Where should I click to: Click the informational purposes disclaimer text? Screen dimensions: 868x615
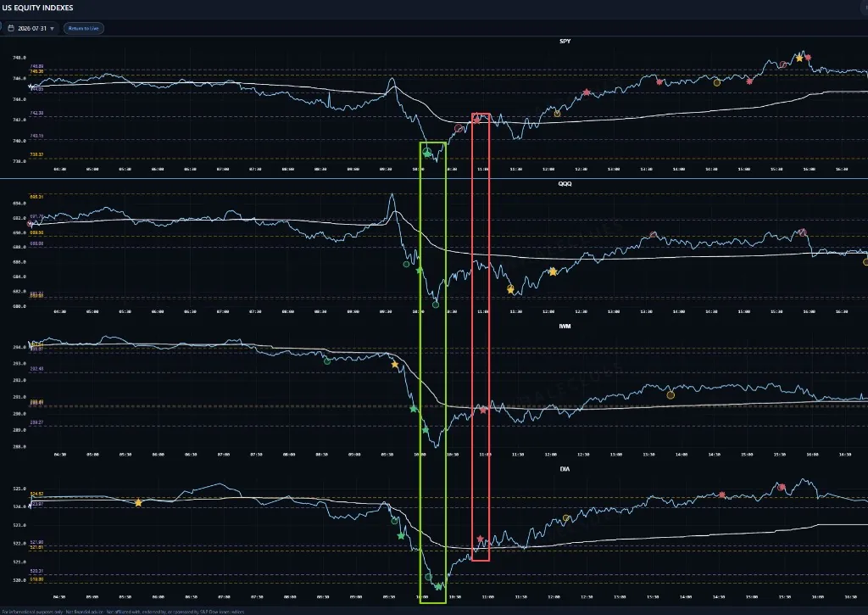(123, 612)
